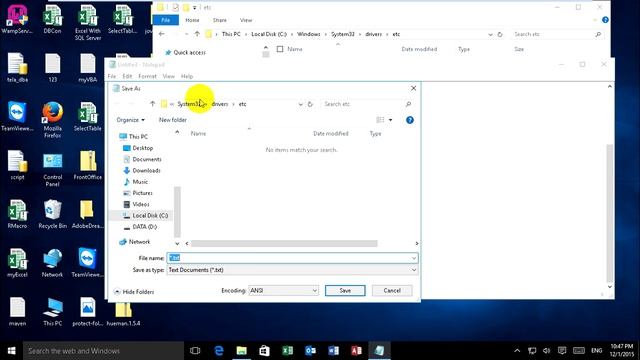Screen dimensions: 640x360
Task: Click the Cancel button
Action: click(x=392, y=291)
